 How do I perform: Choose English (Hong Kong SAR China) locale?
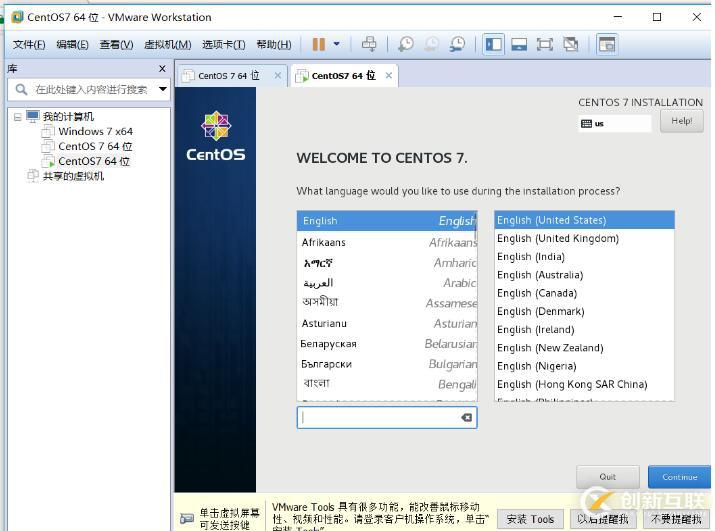(584, 384)
